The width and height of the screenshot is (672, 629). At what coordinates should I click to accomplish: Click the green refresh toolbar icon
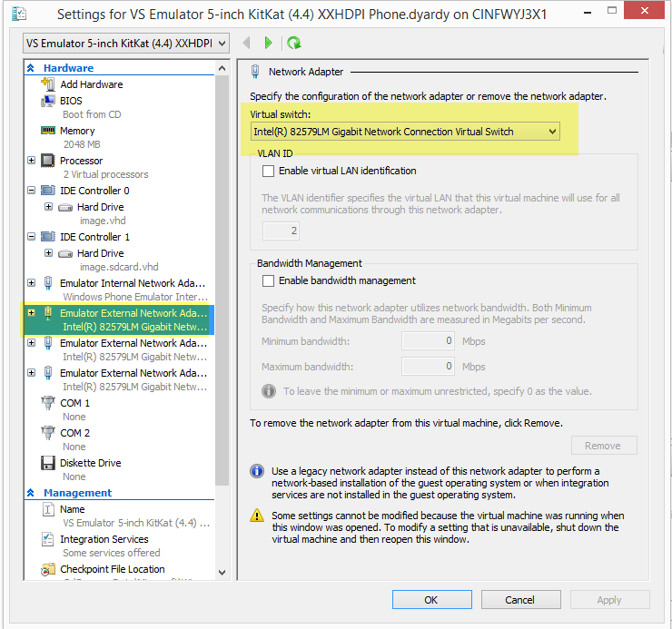293,44
